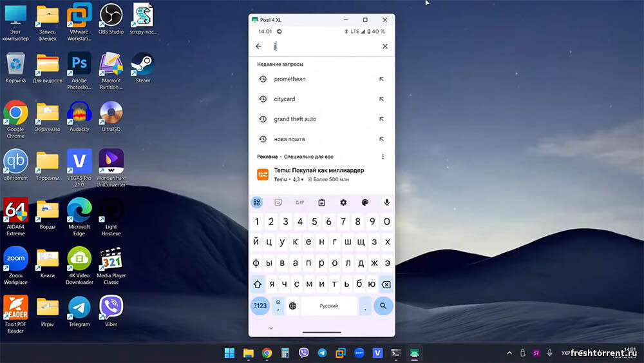This screenshot has width=644, height=363.
Task: Fill search with 'promethean' arrow icon
Action: pos(381,79)
